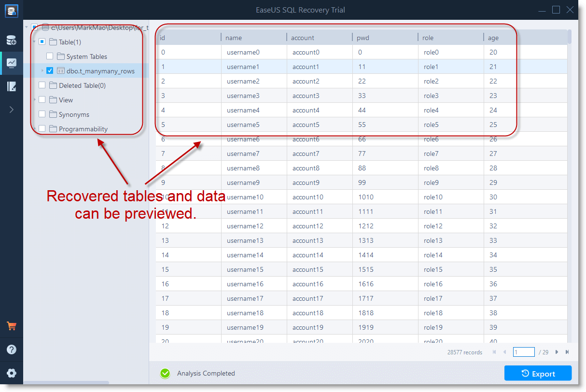
Task: Click the role column header
Action: coord(428,38)
